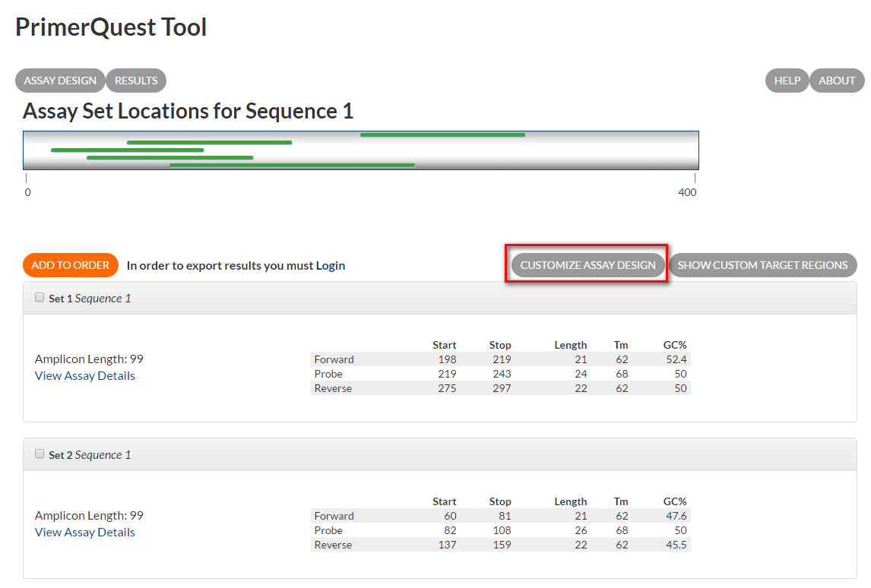Select topmost green assay bar in location map

443,135
